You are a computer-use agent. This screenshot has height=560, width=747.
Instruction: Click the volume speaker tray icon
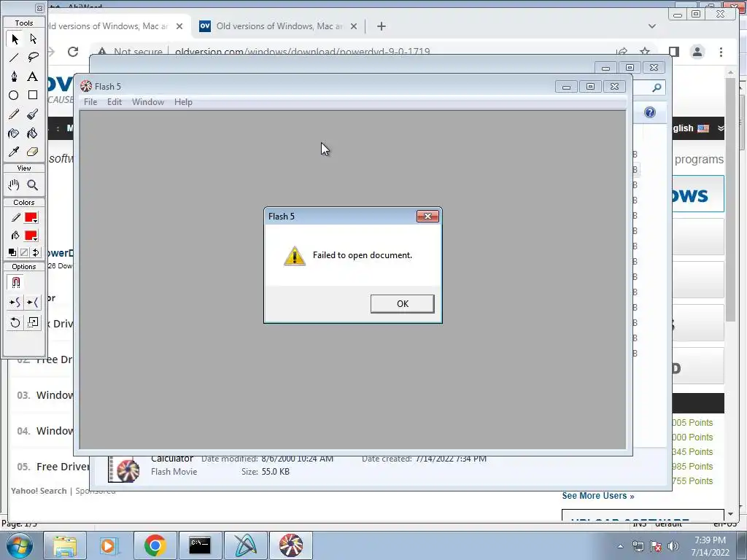click(x=673, y=546)
